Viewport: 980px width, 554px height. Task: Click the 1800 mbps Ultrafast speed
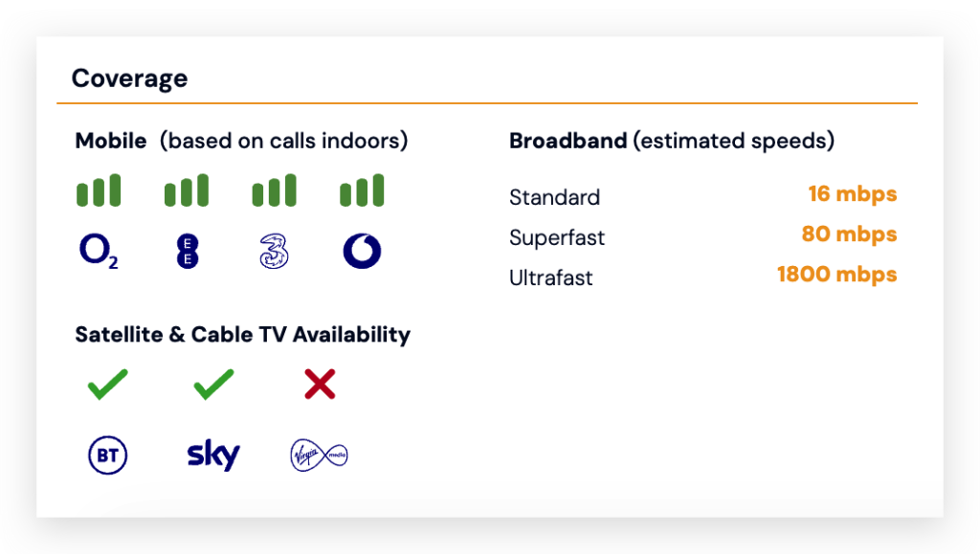(836, 275)
